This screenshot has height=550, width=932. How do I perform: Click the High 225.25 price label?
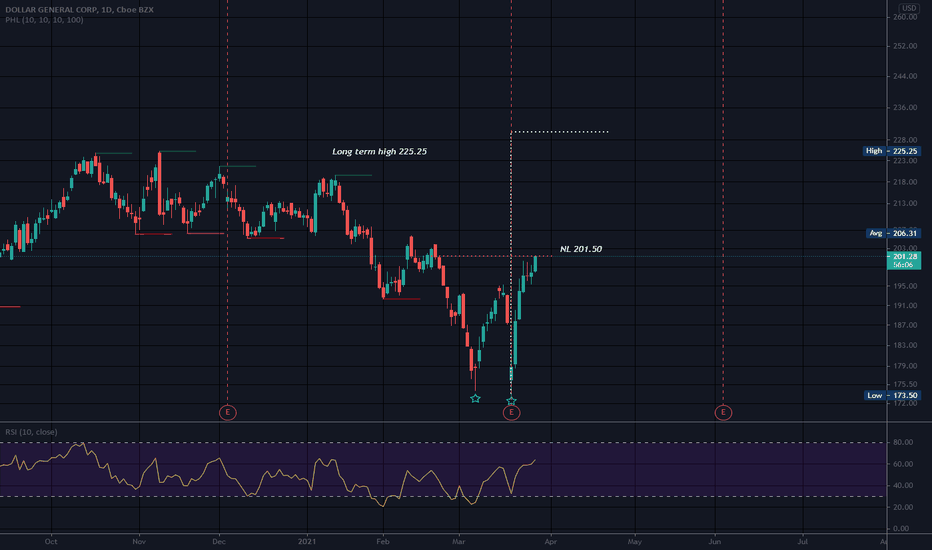click(892, 151)
